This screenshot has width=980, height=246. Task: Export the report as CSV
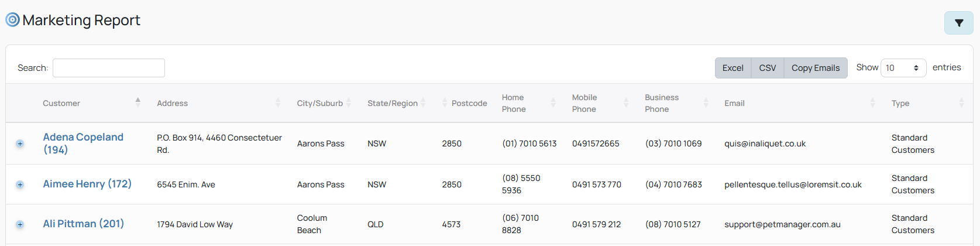click(x=768, y=68)
